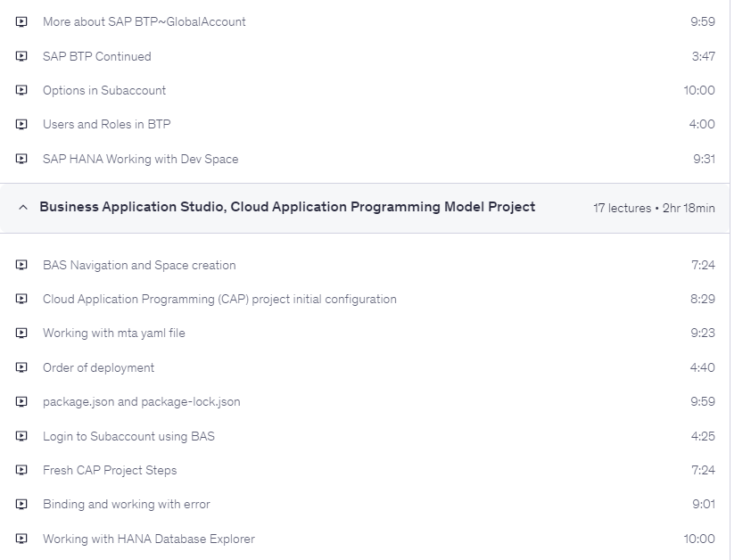Click video icon next to Order of deployment
Viewport: 751px width, 560px height.
pos(21,368)
